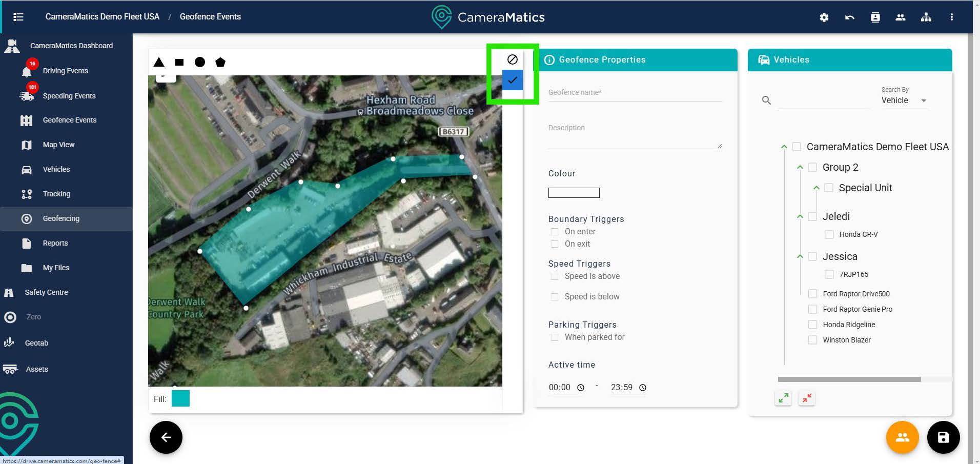980x464 pixels.
Task: Open Map View from the sidebar
Action: coord(58,145)
